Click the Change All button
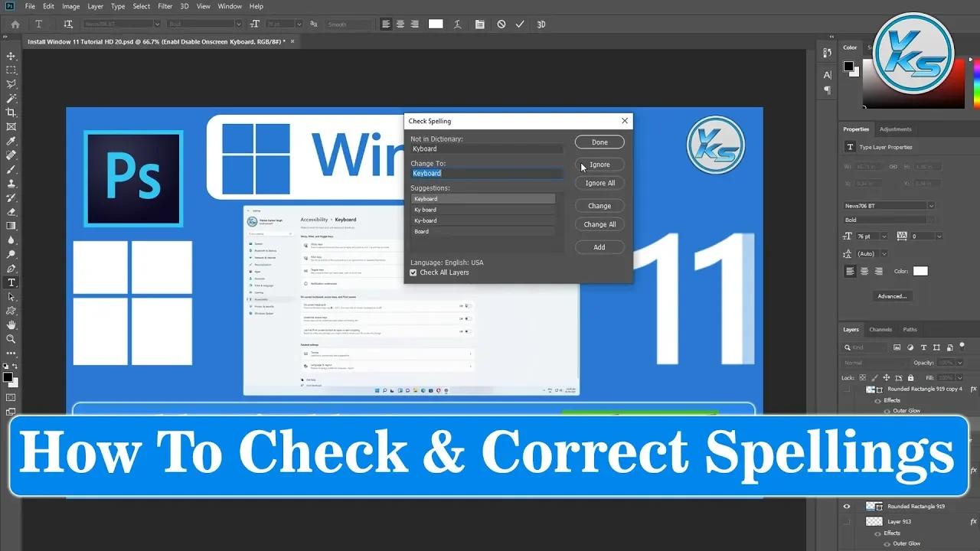980x551 pixels. (599, 224)
